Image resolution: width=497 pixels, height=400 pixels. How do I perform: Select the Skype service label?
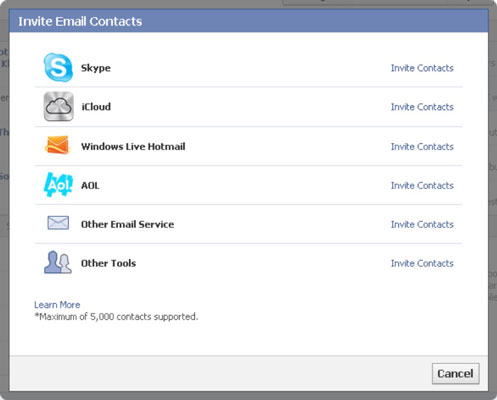96,68
